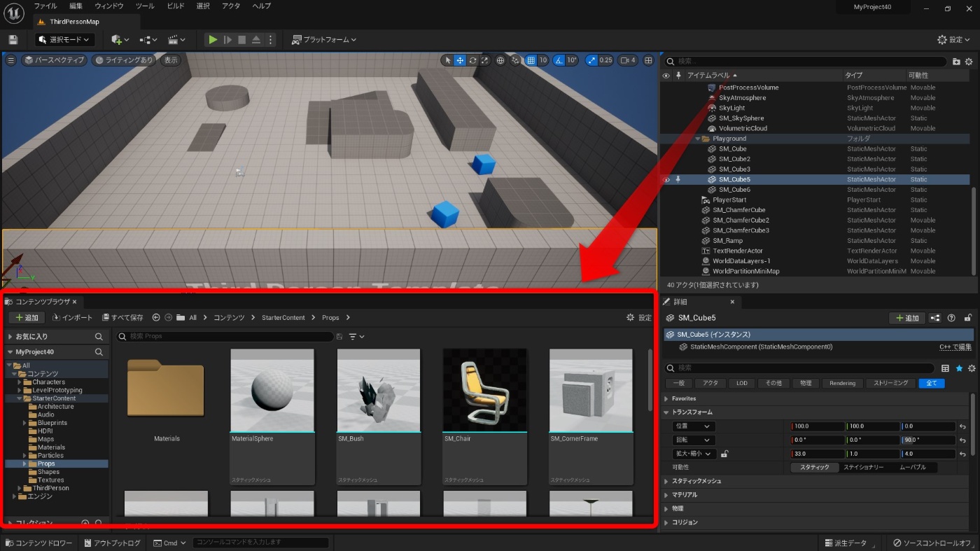Click the eject button beside stop
The width and height of the screenshot is (980, 551).
pos(256,40)
